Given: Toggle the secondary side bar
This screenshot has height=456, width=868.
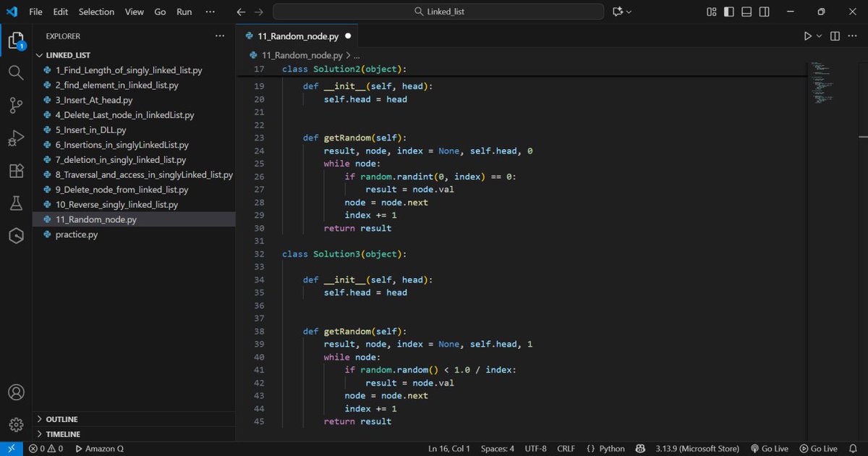Looking at the screenshot, I should [x=764, y=12].
